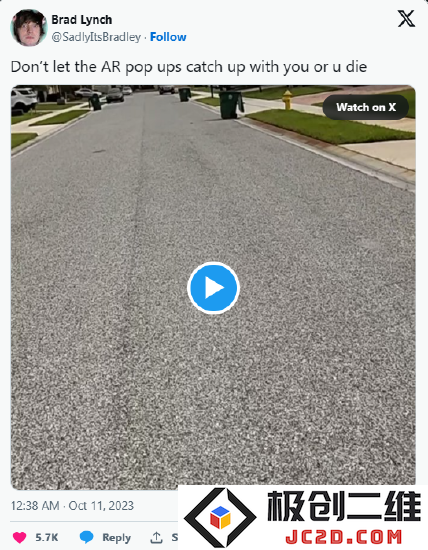428x550 pixels.
Task: Play the embedded street video
Action: [213, 288]
